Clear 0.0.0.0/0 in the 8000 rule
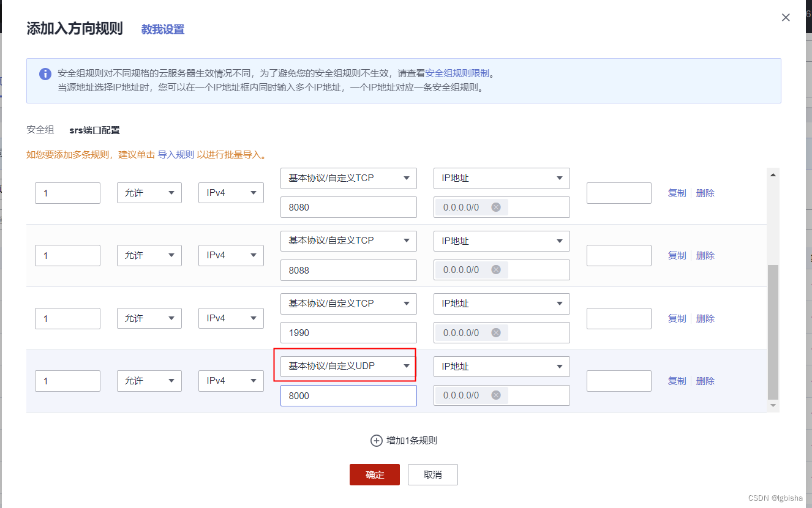Screen dimensions: 812x508 pyautogui.click(x=496, y=395)
